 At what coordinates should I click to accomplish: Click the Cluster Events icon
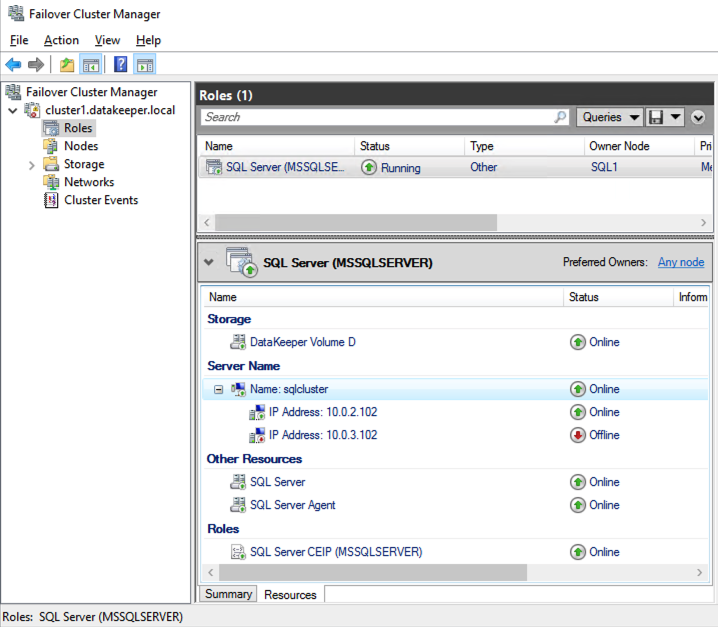pyautogui.click(x=51, y=200)
